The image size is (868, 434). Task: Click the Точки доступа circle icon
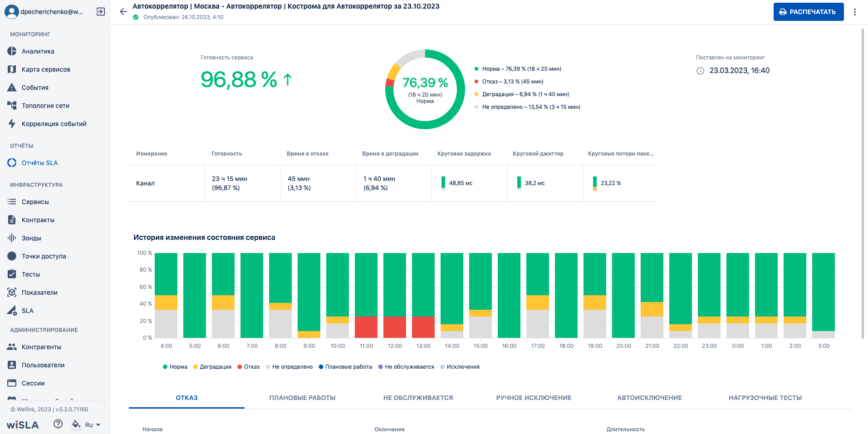tap(12, 256)
